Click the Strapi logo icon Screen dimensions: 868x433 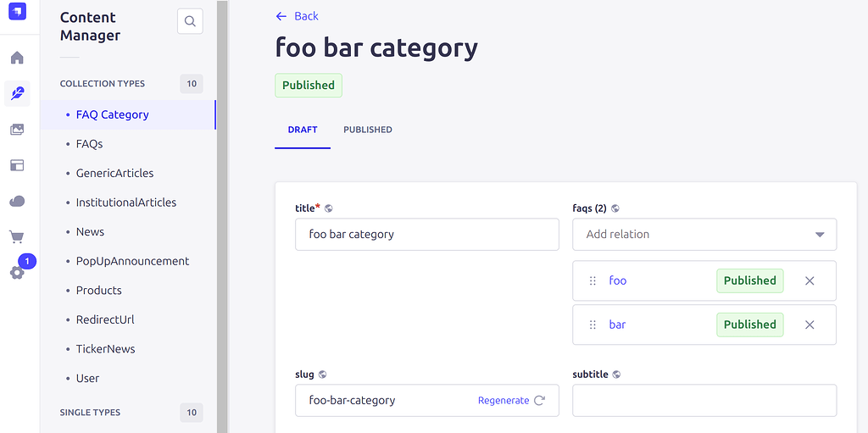[x=17, y=12]
